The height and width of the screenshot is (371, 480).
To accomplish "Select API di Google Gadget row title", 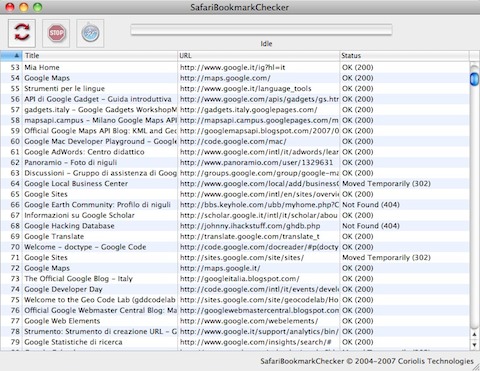I will tap(98, 99).
